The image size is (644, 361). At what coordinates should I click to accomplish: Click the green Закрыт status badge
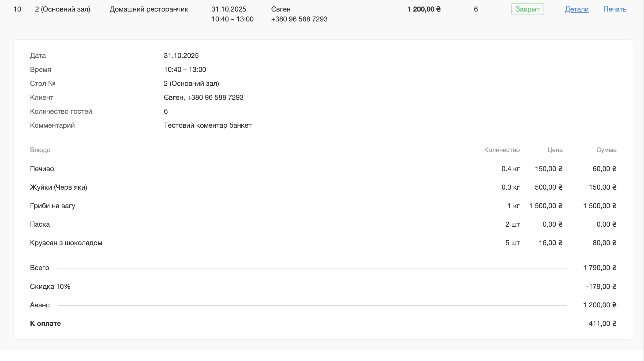527,9
